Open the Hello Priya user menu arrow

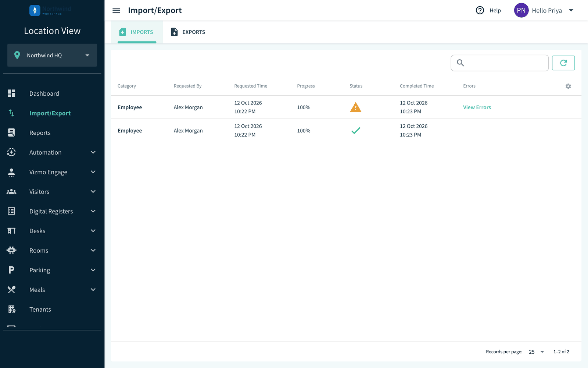[571, 10]
